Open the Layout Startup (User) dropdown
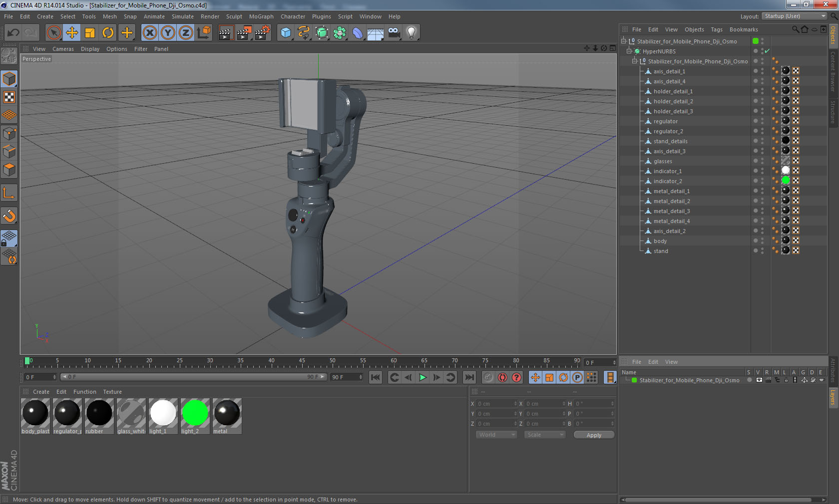839x504 pixels. pos(795,16)
